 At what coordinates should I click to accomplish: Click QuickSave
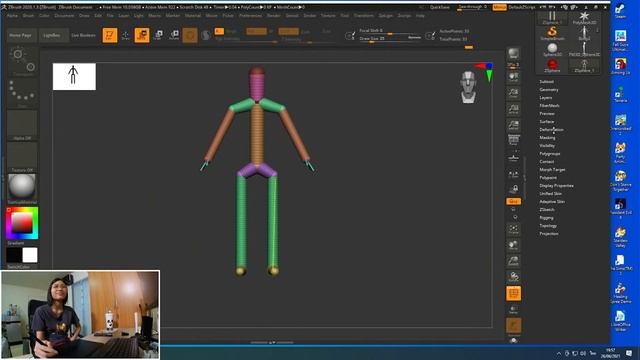tap(440, 7)
